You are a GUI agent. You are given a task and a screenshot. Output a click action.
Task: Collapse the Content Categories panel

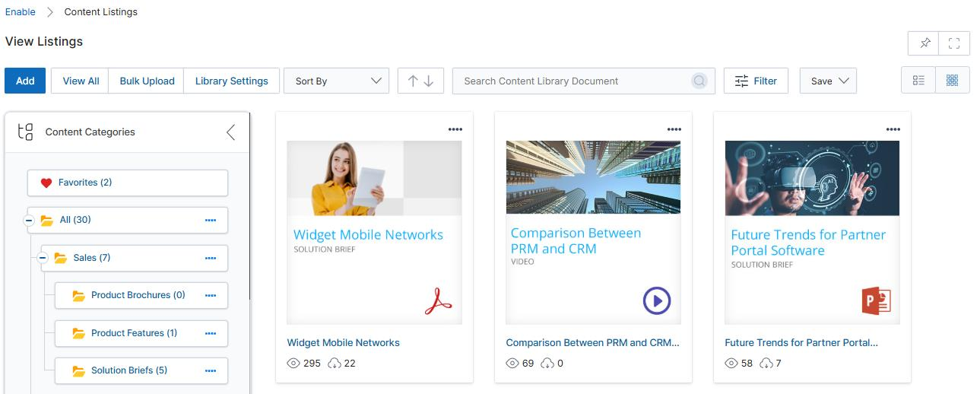point(231,132)
